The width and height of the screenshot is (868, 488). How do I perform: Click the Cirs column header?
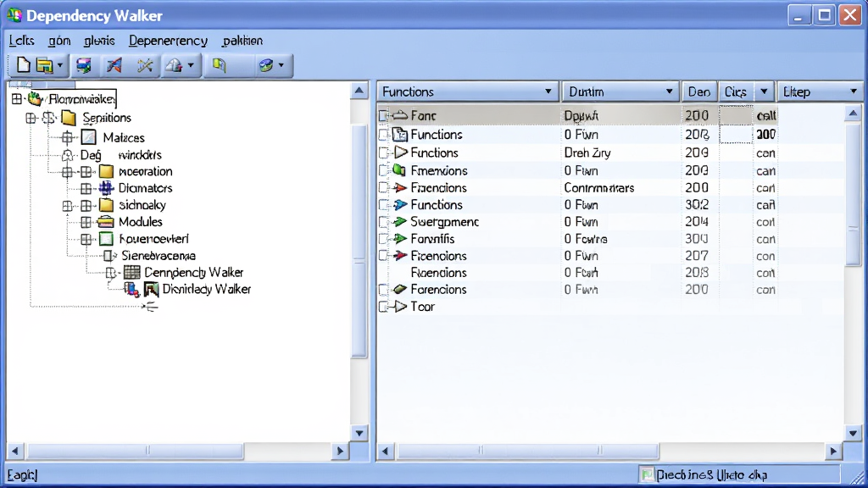click(736, 91)
